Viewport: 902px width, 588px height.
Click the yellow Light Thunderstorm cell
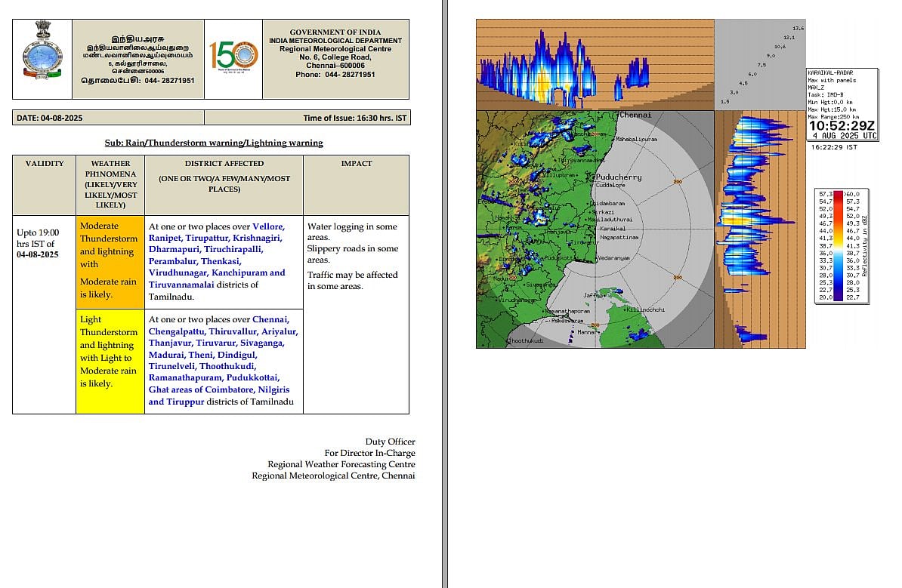point(110,361)
